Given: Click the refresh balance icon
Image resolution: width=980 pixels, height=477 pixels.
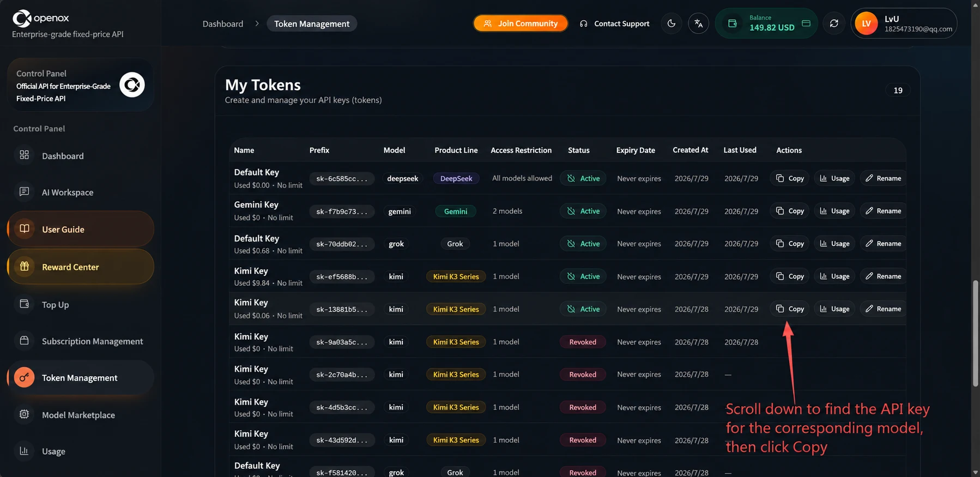Looking at the screenshot, I should pos(834,23).
